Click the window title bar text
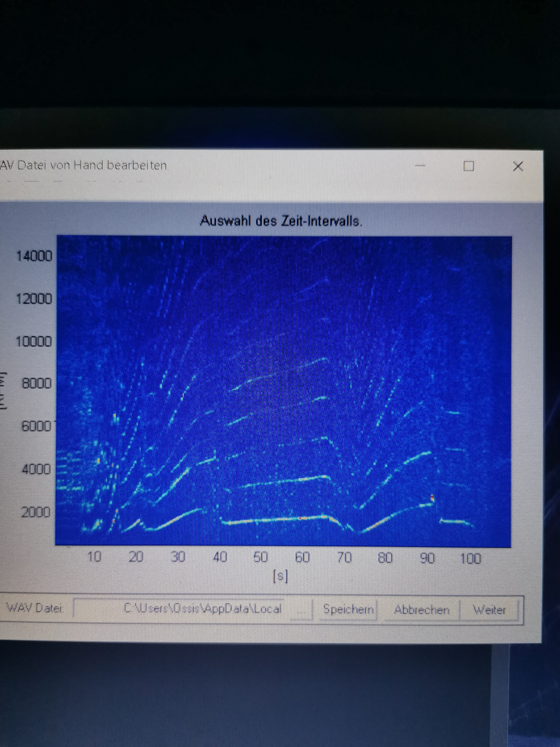 coord(84,165)
